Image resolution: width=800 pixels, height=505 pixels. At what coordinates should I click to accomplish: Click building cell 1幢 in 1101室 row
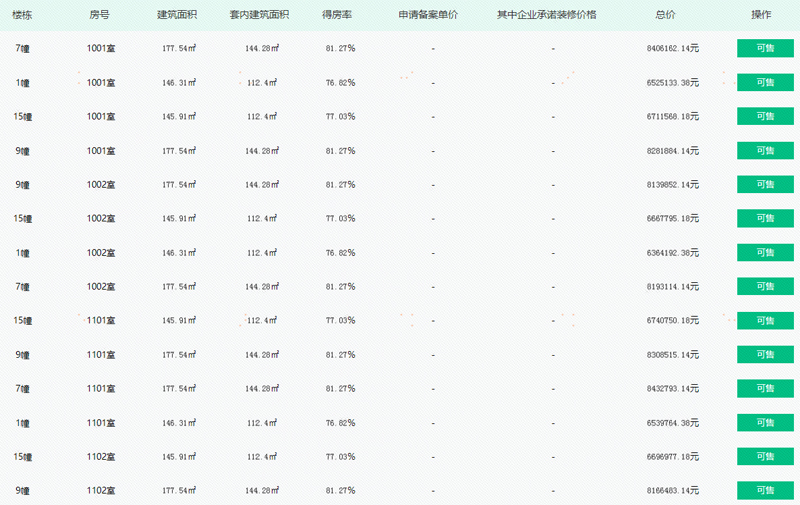point(22,422)
